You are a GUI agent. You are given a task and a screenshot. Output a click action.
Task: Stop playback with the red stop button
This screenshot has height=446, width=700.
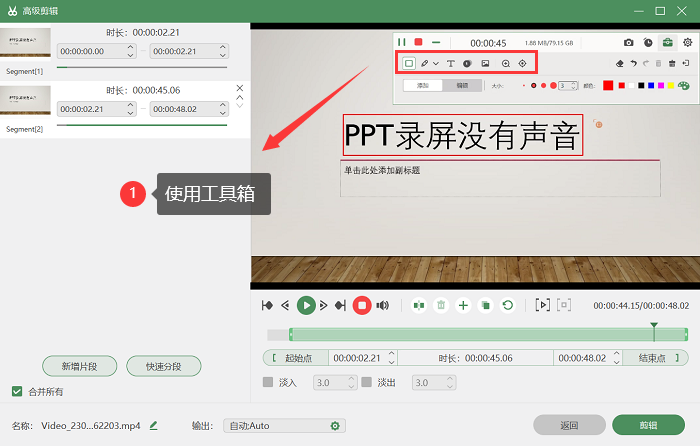click(362, 305)
